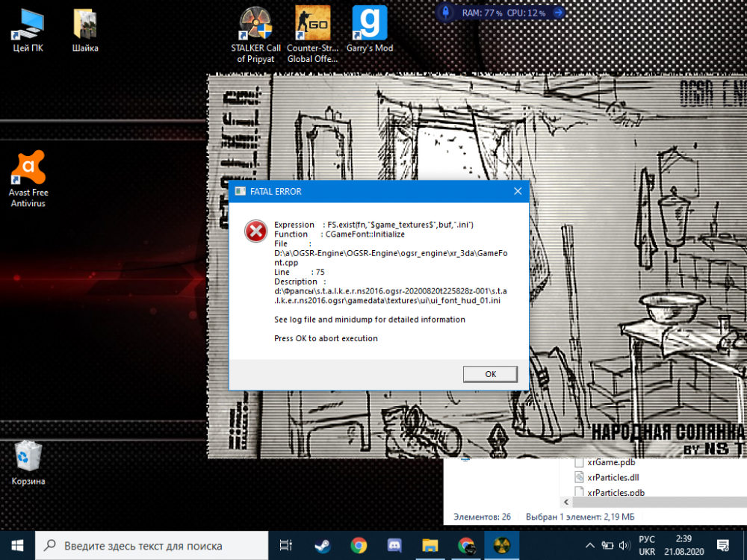Switch to the STALKER radiation-icon taskbar app

[502, 545]
